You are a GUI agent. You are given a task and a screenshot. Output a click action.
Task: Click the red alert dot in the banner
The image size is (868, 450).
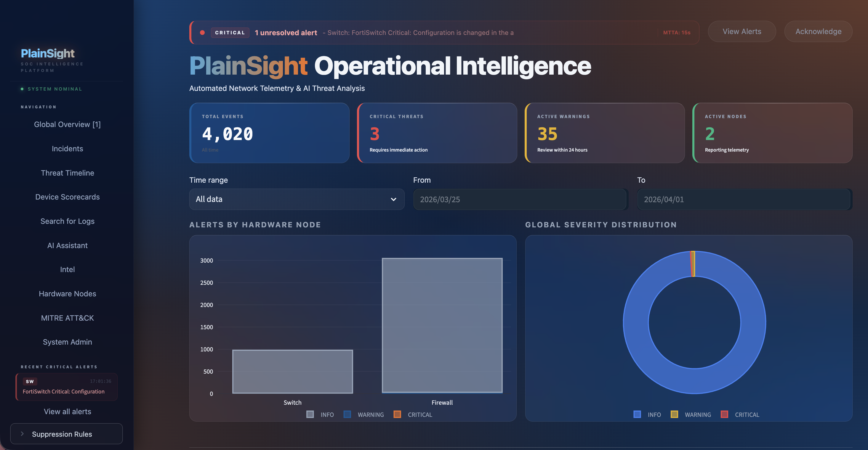pyautogui.click(x=203, y=32)
